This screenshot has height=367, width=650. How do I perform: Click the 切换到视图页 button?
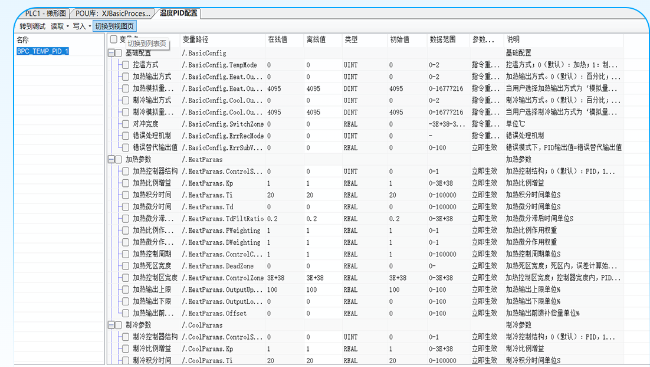tap(114, 26)
